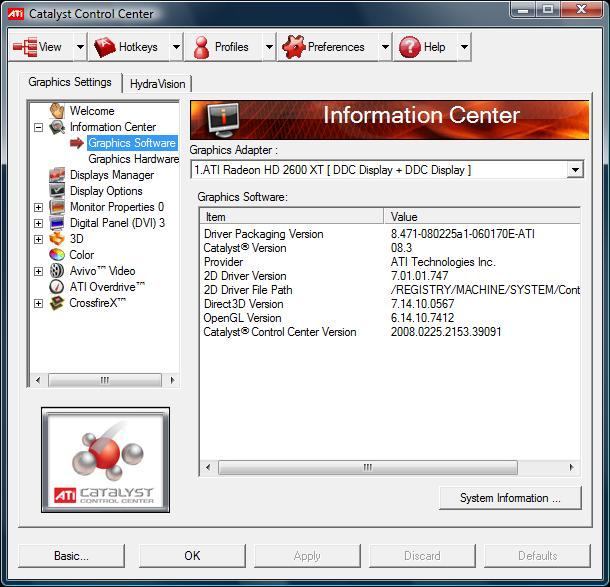This screenshot has height=587, width=610.
Task: Select Graphics Software in the tree
Action: (132, 143)
